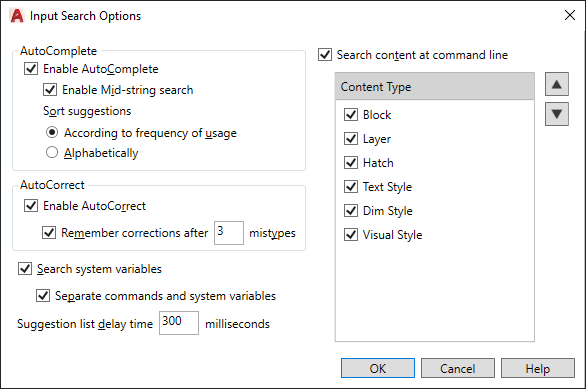586x389 pixels.
Task: Uncheck Search system variables
Action: (25, 269)
